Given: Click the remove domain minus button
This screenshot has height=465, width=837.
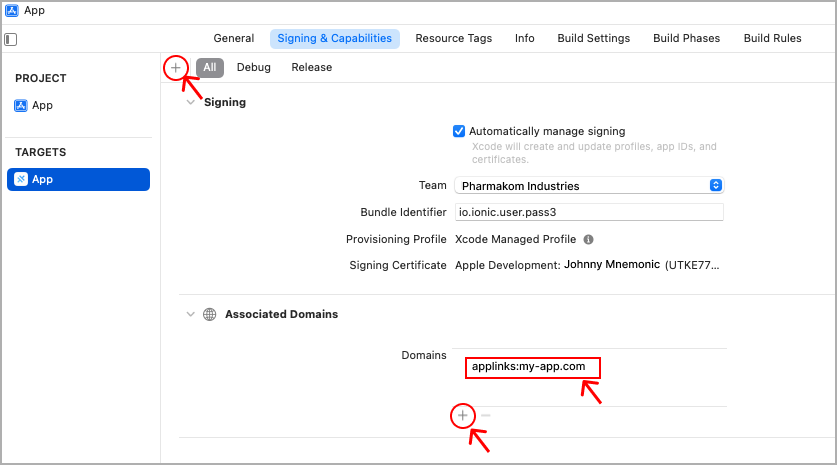Looking at the screenshot, I should [x=486, y=415].
